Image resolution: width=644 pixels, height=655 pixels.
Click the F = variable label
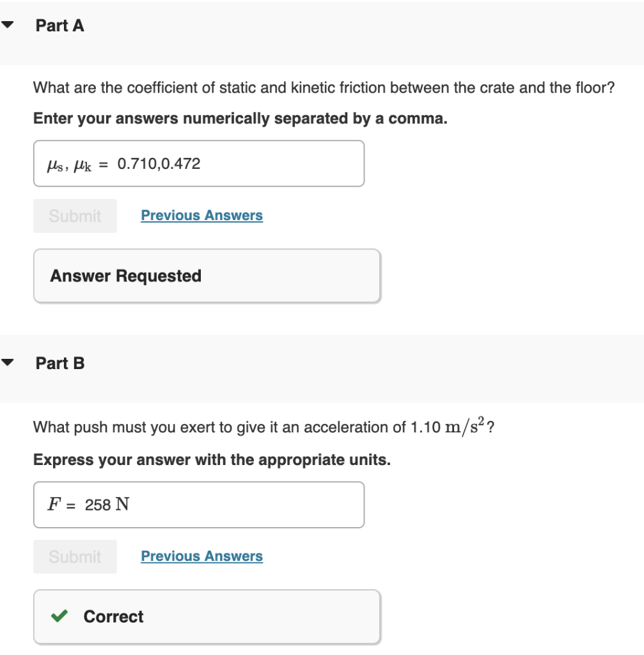click(x=61, y=505)
